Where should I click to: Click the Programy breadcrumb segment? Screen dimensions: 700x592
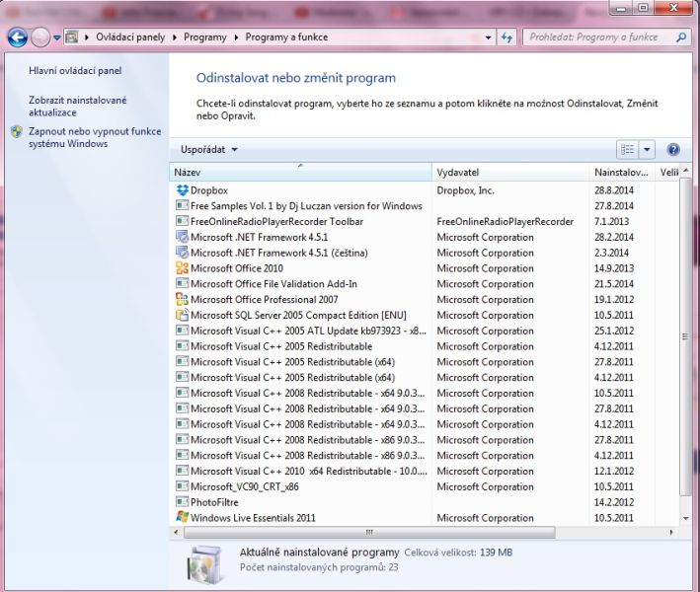207,37
